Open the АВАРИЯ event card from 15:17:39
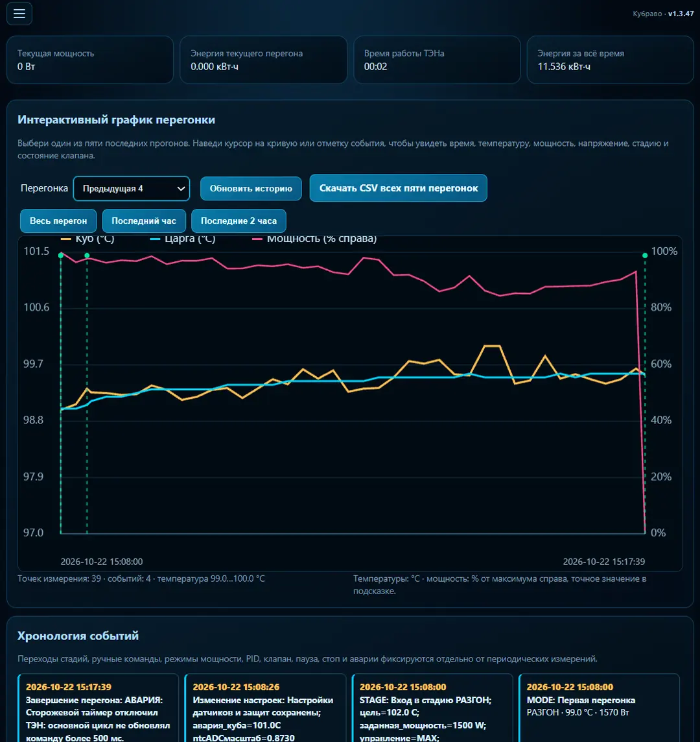700x742 pixels. pyautogui.click(x=98, y=708)
